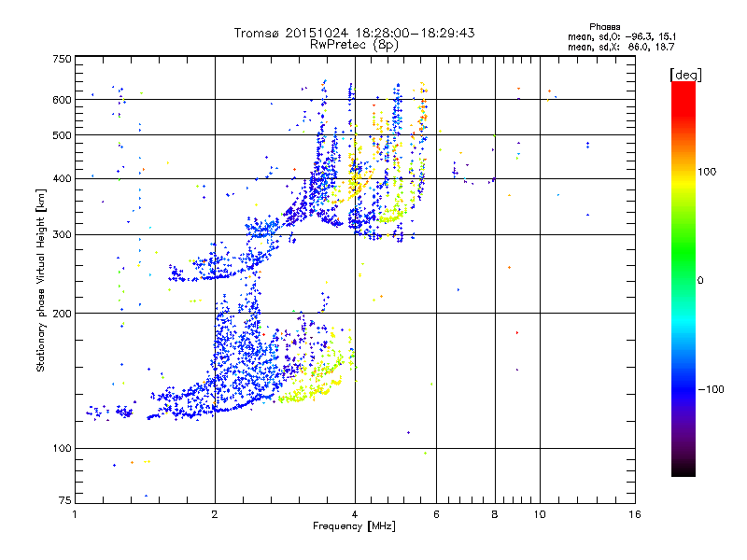The width and height of the screenshot is (747, 560).
Task: Click the '0' color bar tick label
Action: point(700,281)
